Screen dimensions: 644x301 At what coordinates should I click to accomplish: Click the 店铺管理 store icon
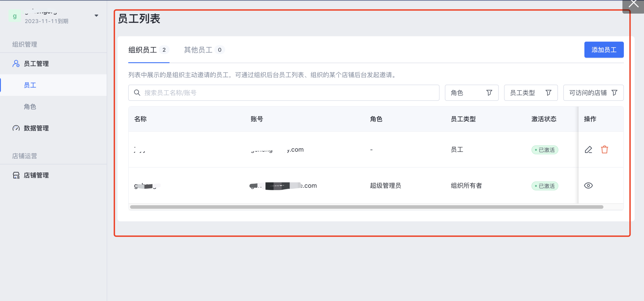pos(16,175)
